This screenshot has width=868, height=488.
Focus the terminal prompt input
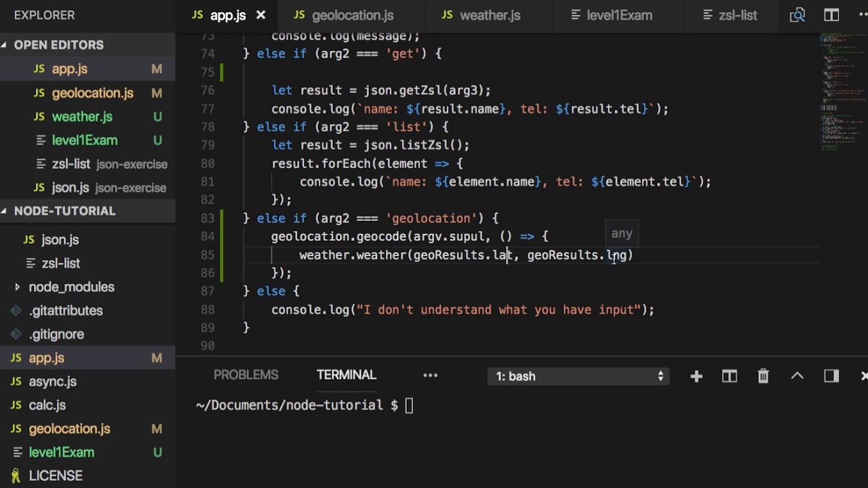[410, 405]
